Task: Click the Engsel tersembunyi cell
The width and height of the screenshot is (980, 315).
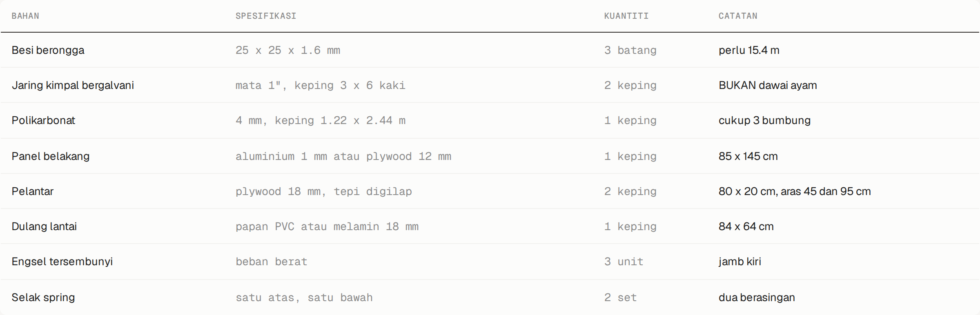Action: pos(62,262)
